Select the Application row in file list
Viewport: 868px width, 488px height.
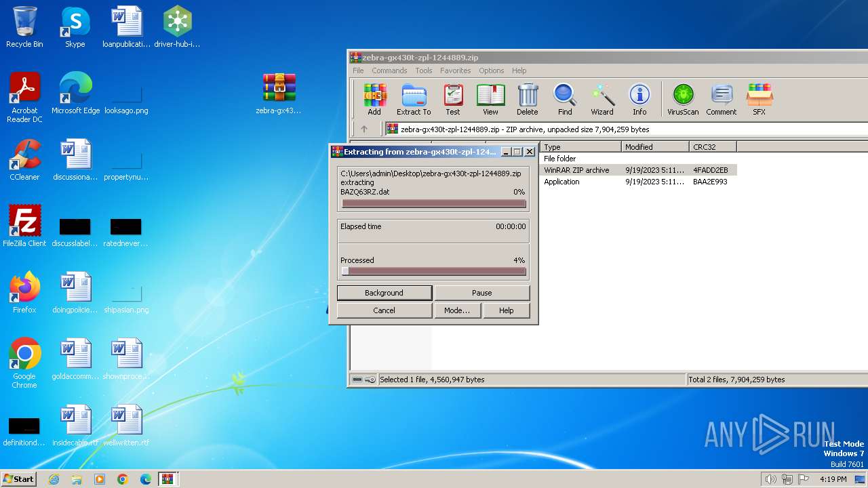click(638, 182)
